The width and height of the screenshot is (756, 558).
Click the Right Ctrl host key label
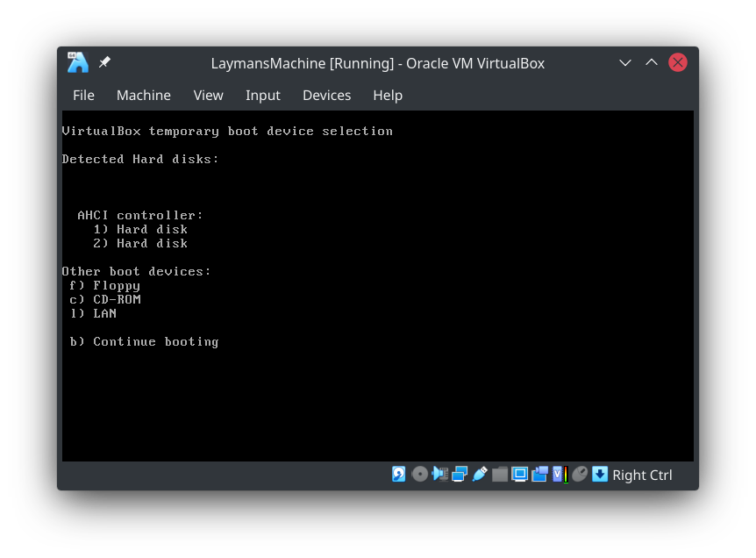642,475
